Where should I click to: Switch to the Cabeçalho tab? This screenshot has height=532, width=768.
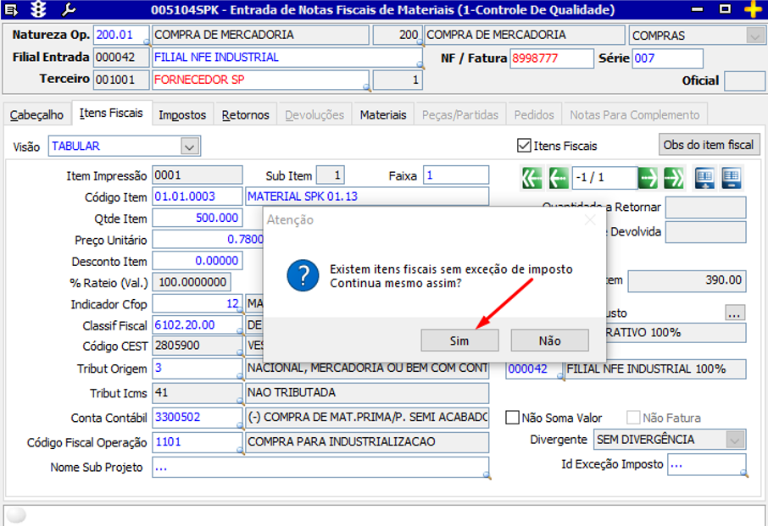(x=36, y=115)
